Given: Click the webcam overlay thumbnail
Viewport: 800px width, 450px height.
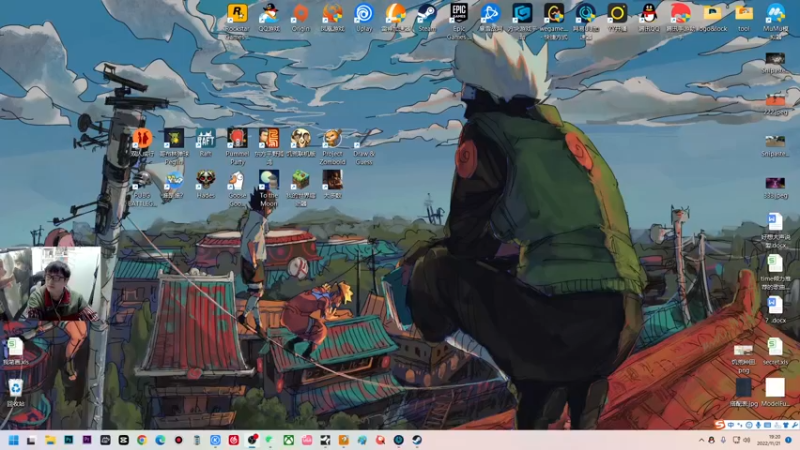Looking at the screenshot, I should [x=50, y=284].
